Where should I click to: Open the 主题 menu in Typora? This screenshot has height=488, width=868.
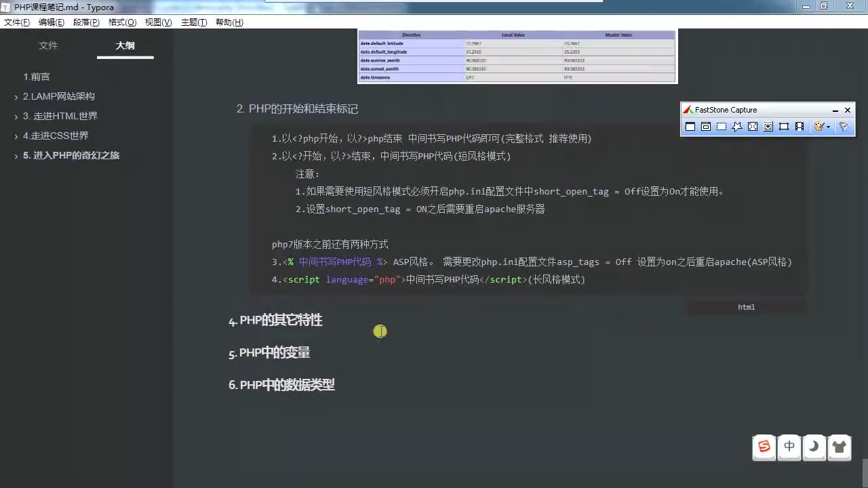(193, 22)
